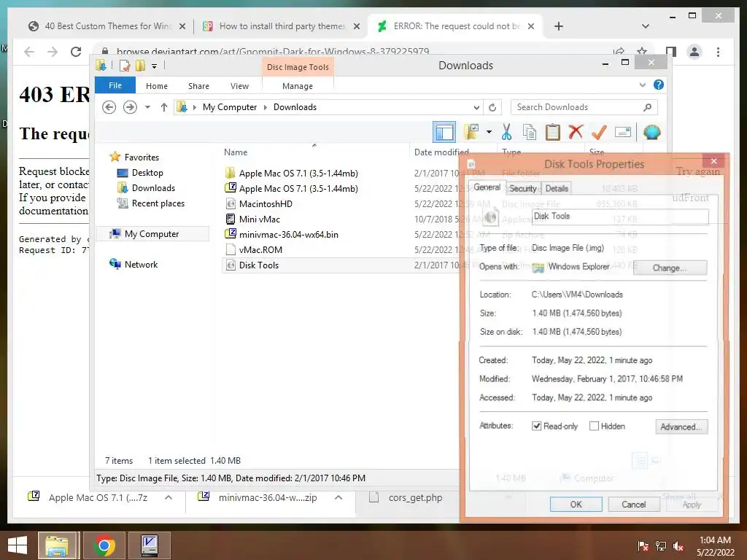This screenshot has height=560, width=747.
Task: Toggle the Hidden attribute checkbox
Action: [x=594, y=426]
